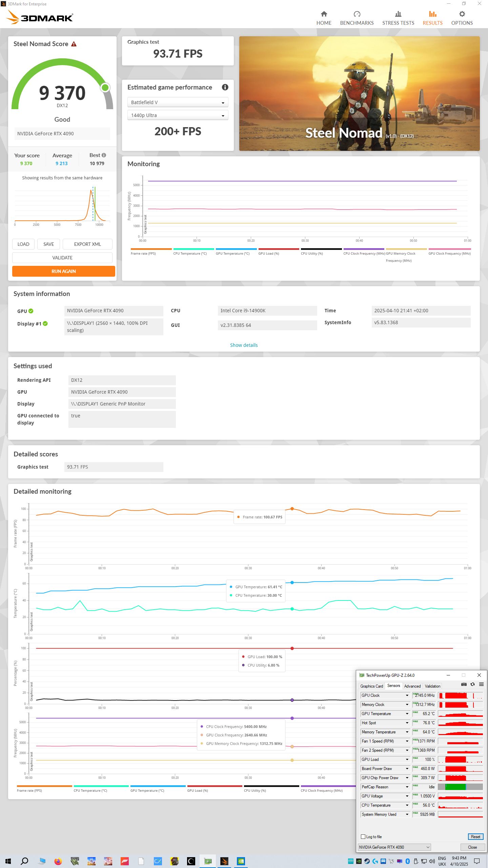
Task: Open Windows taskbar search
Action: 24,861
